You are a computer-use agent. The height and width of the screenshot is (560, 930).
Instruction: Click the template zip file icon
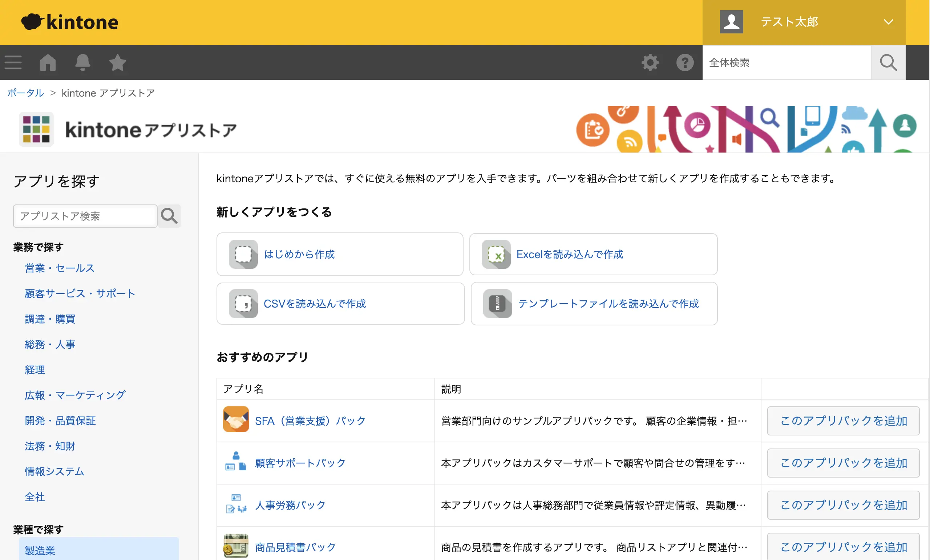coord(497,303)
